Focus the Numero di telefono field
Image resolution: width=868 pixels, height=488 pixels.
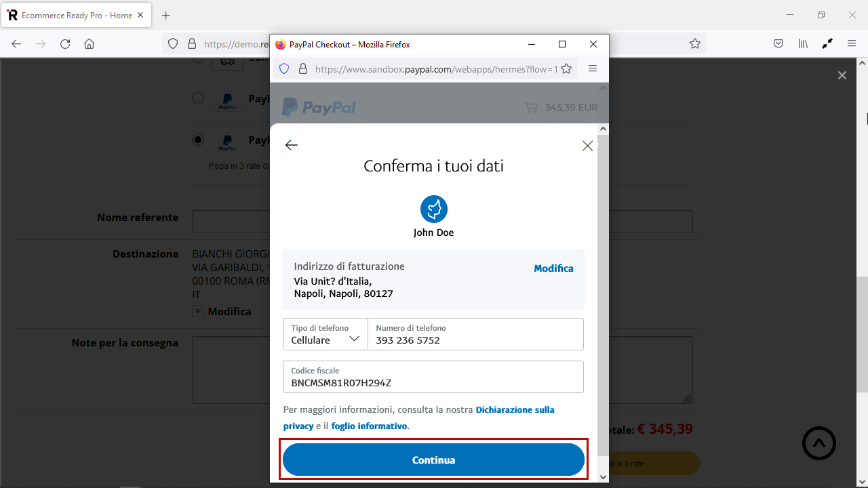coord(475,334)
